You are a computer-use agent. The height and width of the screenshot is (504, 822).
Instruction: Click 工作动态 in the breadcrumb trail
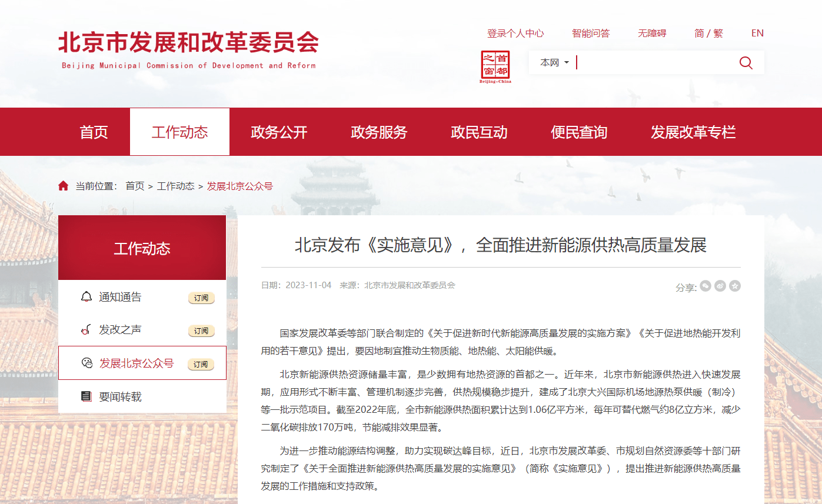(x=175, y=186)
